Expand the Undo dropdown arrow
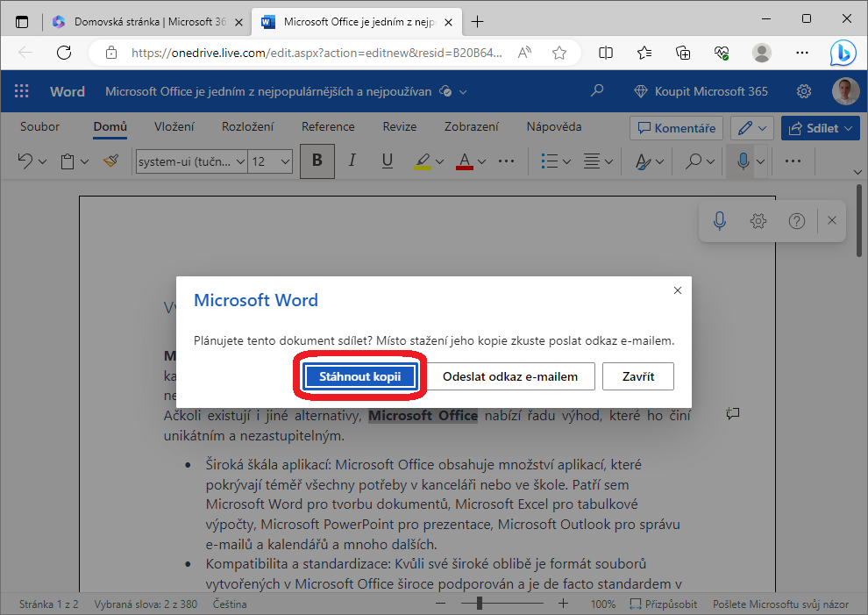The image size is (868, 615). click(43, 161)
